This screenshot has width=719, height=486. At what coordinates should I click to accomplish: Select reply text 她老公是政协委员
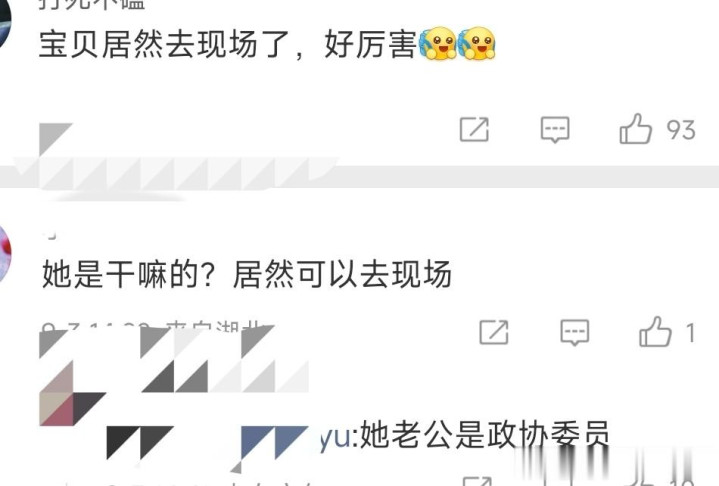(x=485, y=434)
